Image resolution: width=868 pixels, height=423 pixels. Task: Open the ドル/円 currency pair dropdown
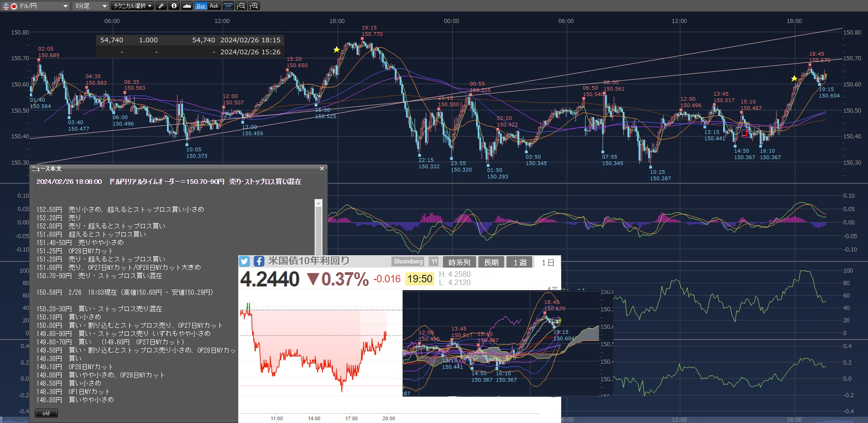point(36,6)
